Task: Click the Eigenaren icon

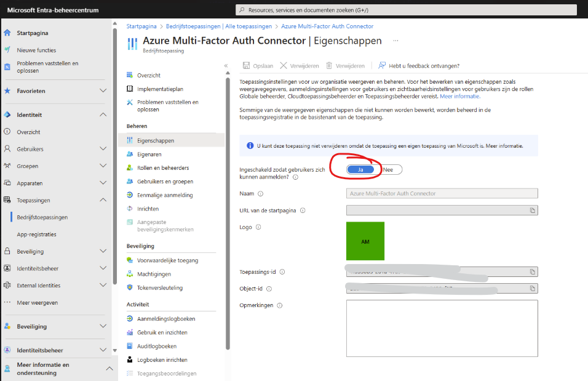Action: 130,154
